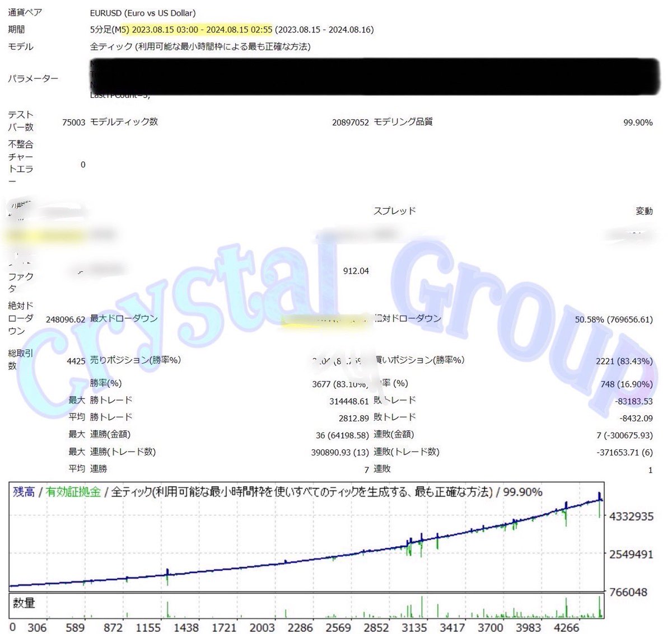Click the x-axis label '1438'
Screen dimensions: 672x634
click(186, 628)
